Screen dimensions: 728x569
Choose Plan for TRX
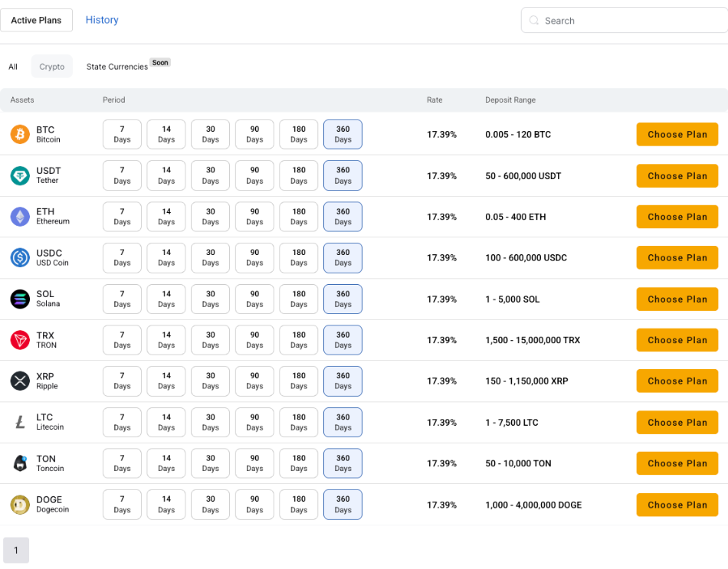677,340
